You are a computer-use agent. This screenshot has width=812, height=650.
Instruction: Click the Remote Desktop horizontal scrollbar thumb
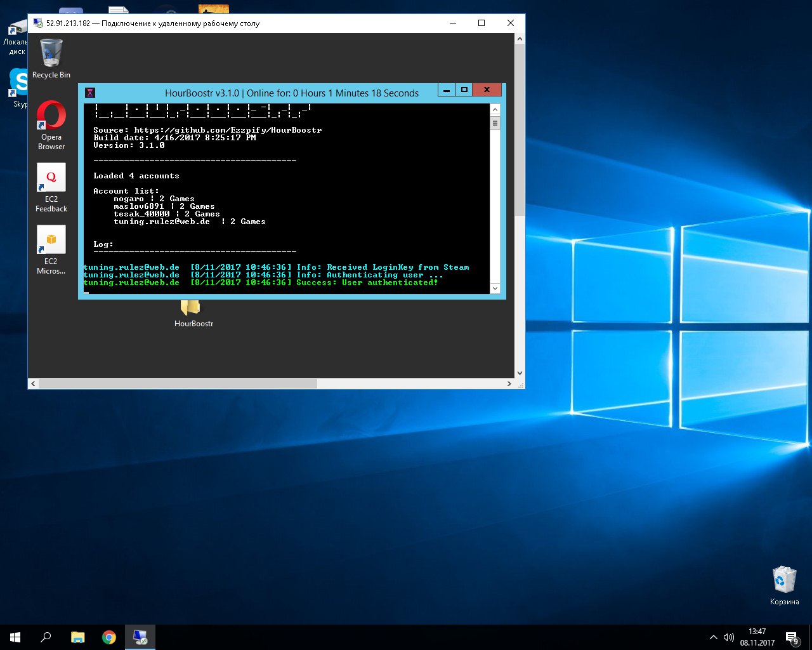tap(178, 384)
